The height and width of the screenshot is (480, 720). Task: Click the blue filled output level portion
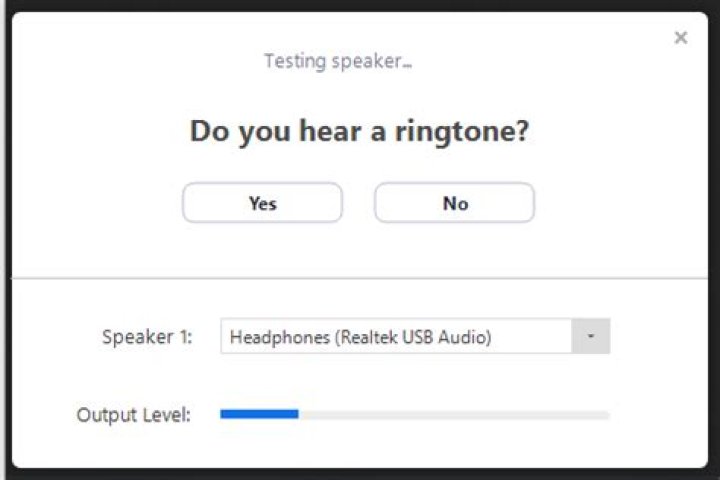coord(259,414)
